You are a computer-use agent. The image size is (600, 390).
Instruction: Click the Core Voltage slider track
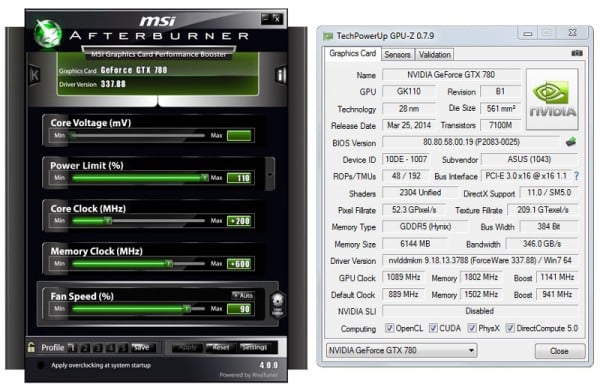138,135
